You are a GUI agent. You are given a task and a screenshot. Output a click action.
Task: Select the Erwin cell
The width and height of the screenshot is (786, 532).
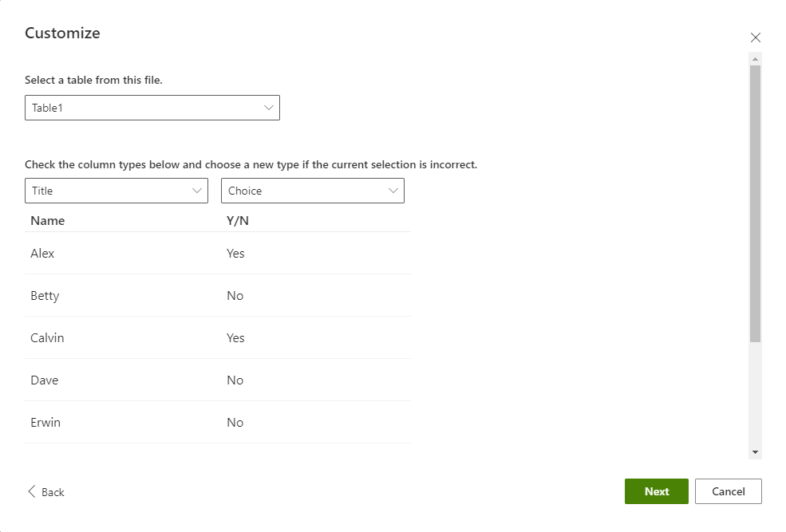point(45,422)
